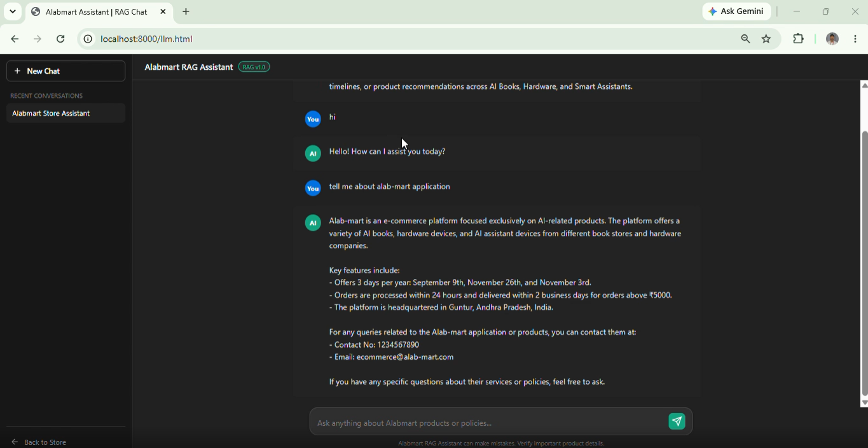This screenshot has height=448, width=868.
Task: Open the Chrome three-dot menu
Action: click(855, 39)
